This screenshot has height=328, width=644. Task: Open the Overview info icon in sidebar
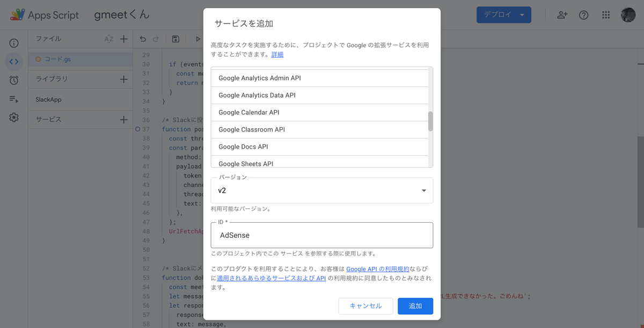[x=14, y=43]
